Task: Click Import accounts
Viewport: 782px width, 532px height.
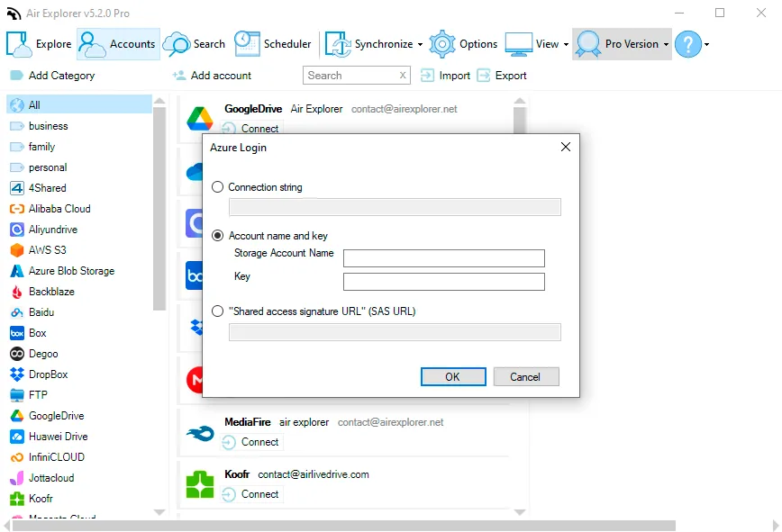Action: (x=445, y=76)
